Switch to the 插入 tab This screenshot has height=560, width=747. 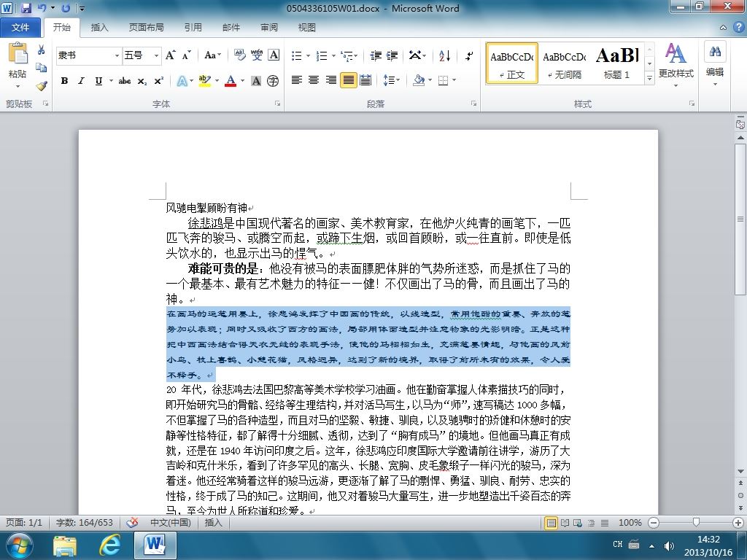point(99,28)
